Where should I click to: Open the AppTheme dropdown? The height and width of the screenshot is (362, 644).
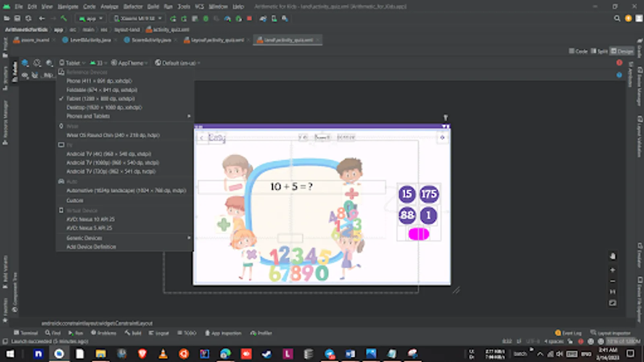point(130,63)
